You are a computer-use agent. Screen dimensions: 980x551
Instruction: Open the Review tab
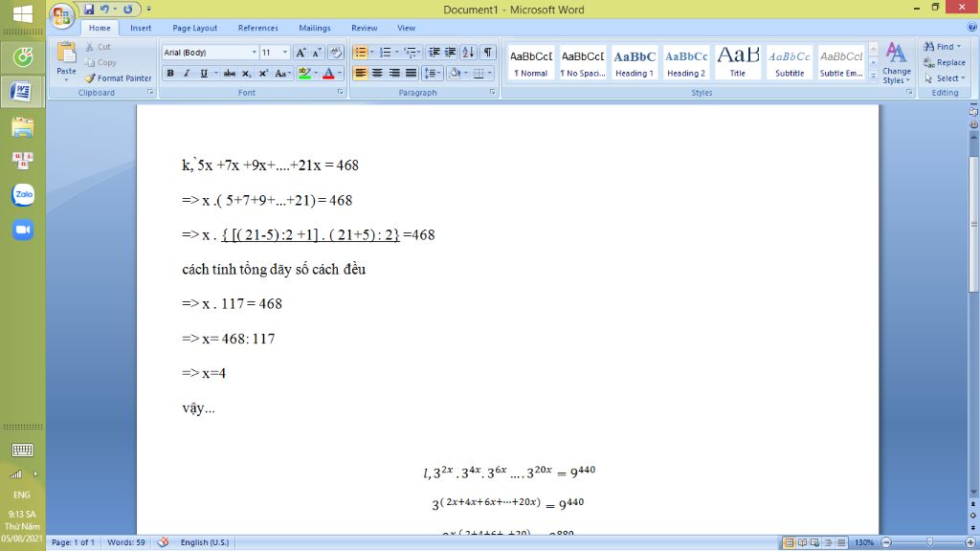(x=365, y=28)
